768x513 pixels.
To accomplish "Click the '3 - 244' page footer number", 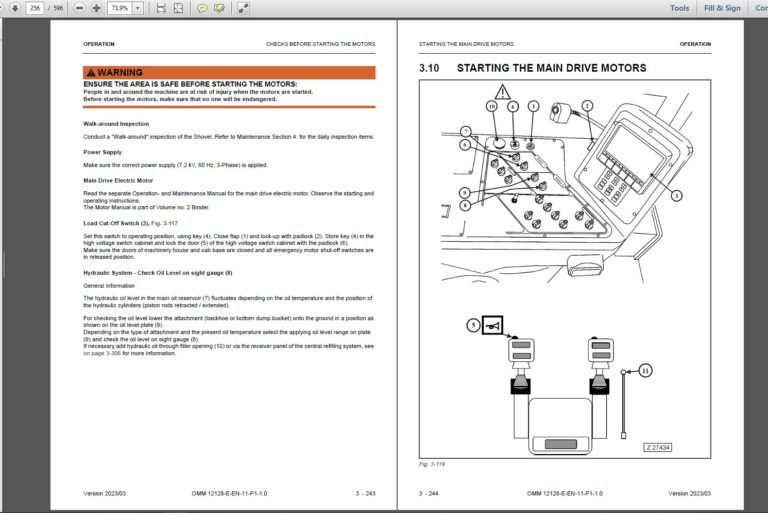I will 429,493.
